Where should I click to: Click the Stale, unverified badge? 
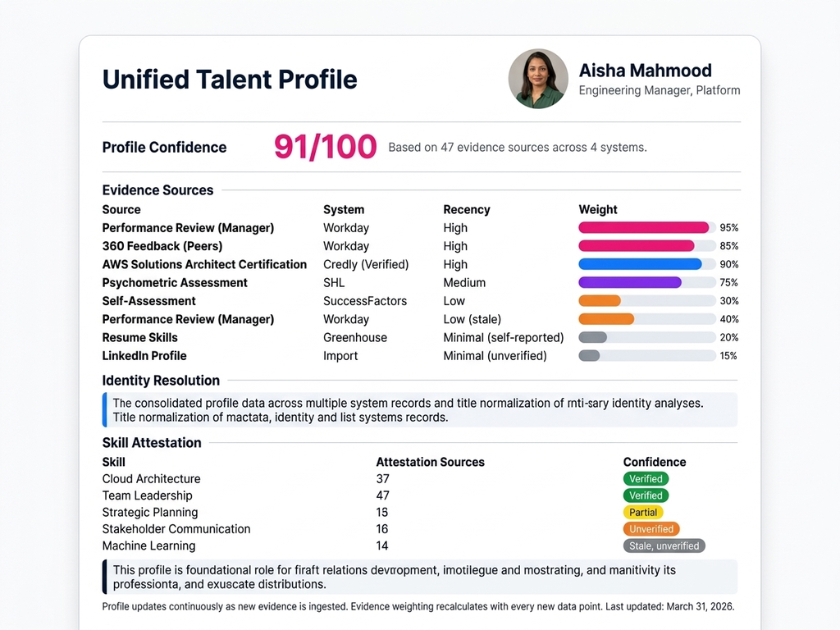click(664, 546)
